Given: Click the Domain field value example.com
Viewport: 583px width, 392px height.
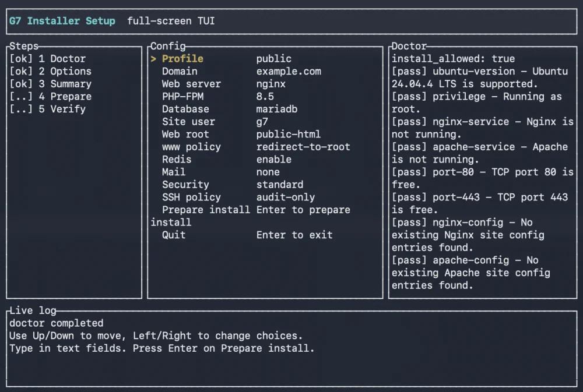Looking at the screenshot, I should point(289,71).
